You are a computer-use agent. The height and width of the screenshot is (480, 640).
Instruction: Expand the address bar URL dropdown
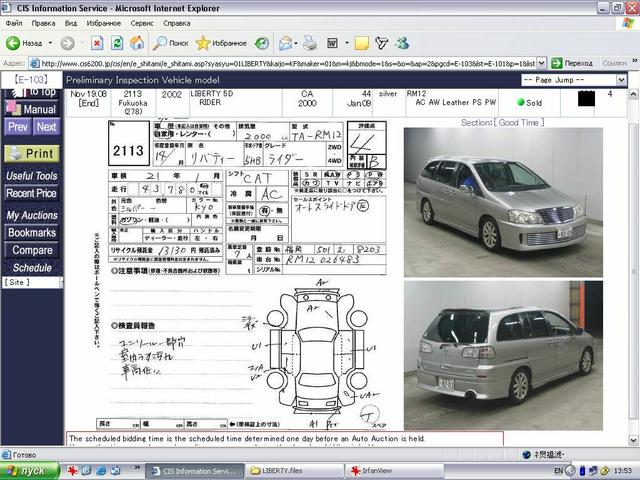(541, 63)
